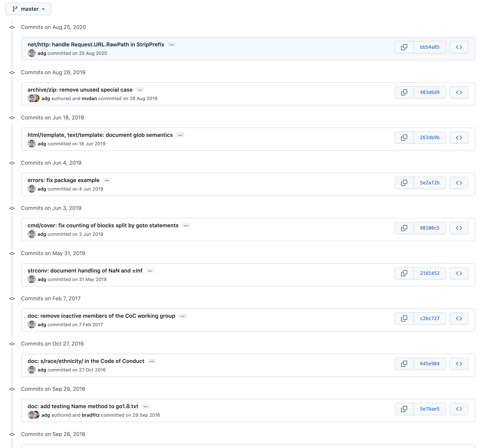Screen dimensions: 488x448
Task: Browse repository at commit 2165452
Action: (459, 273)
